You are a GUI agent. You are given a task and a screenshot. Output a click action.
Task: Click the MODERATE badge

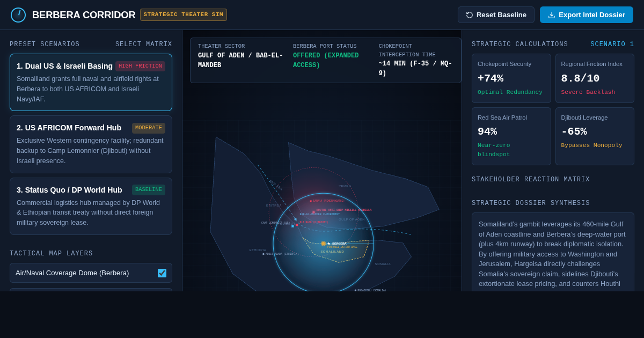coord(149,128)
